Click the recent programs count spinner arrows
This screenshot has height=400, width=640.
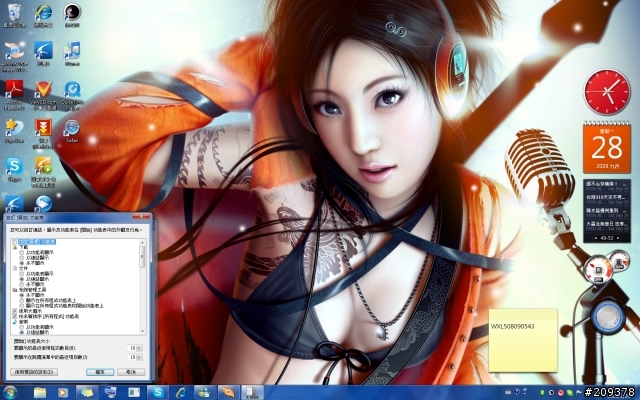[139, 348]
